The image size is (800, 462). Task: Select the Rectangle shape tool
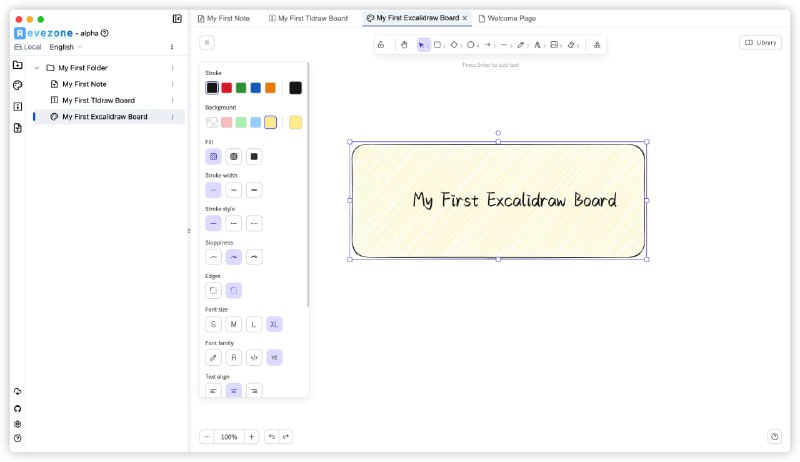(x=437, y=44)
